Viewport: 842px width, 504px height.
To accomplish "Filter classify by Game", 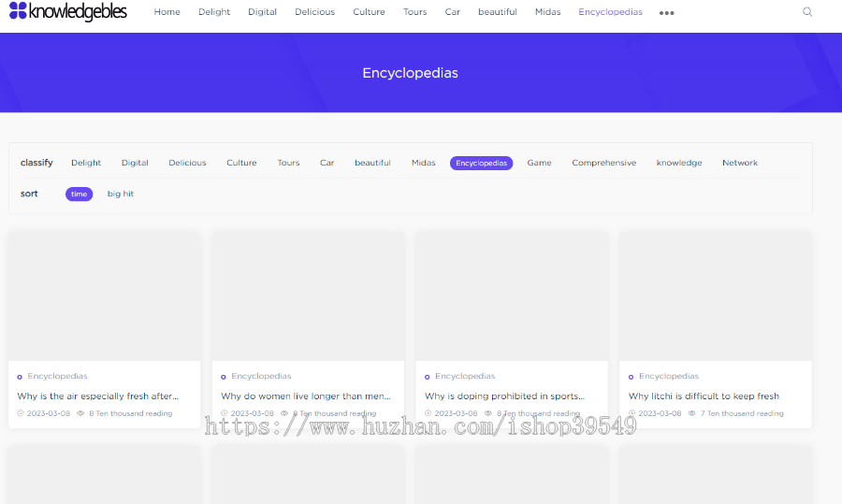I will [x=539, y=163].
